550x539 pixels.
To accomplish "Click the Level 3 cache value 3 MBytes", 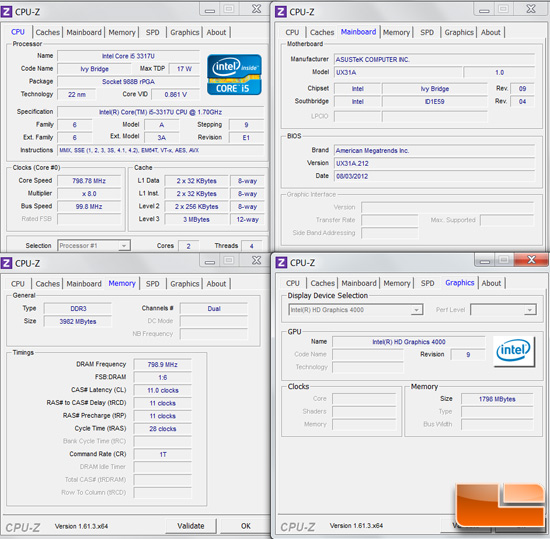I will click(x=196, y=220).
